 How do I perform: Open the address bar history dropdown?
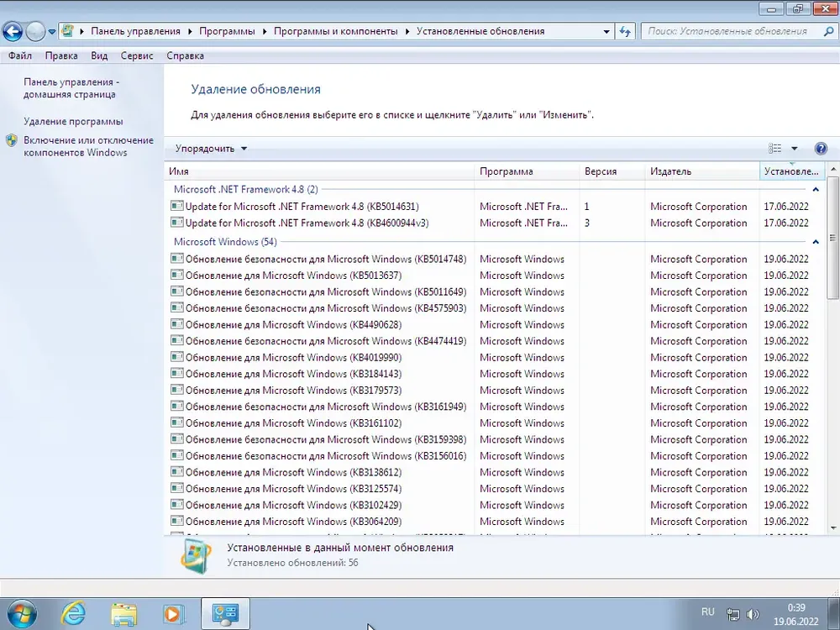pyautogui.click(x=606, y=32)
